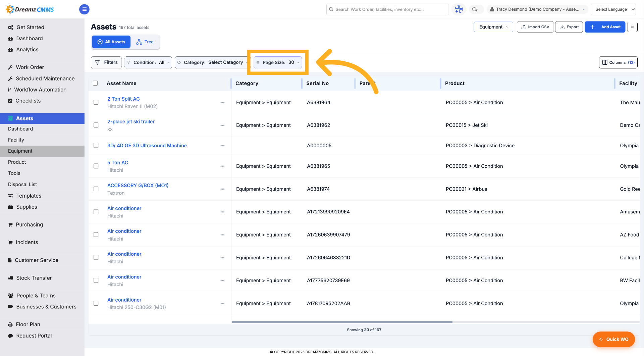Toggle the sidebar hamburger menu button
Image resolution: width=644 pixels, height=356 pixels.
84,9
